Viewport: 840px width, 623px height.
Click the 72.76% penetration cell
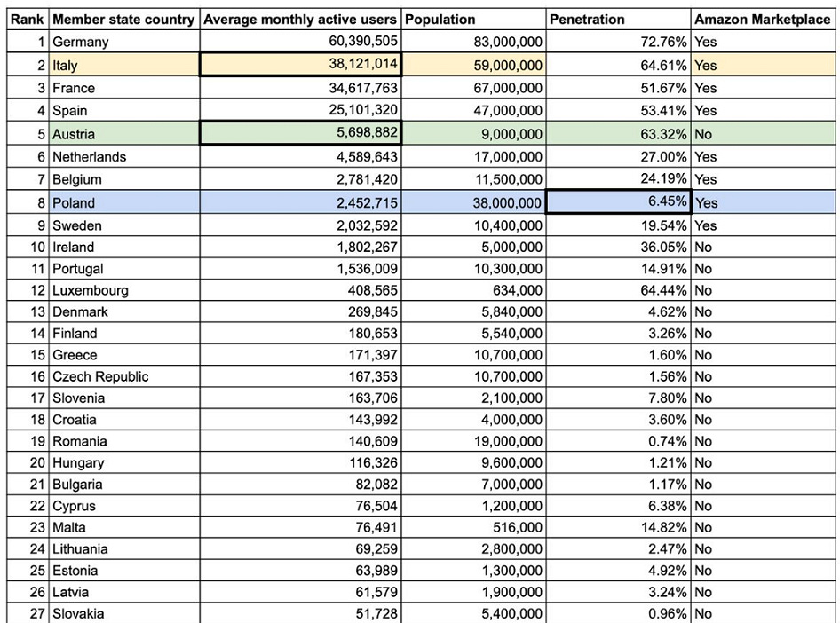click(618, 41)
